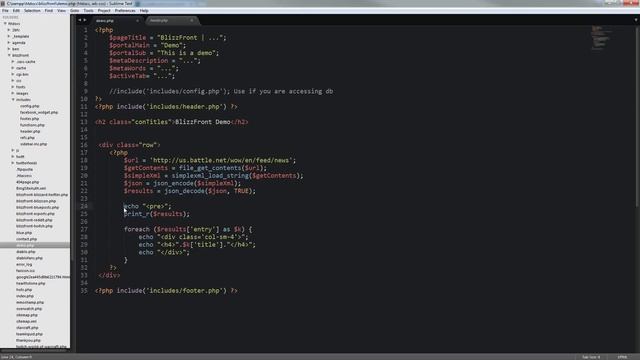Viewport: 640px width, 360px height.
Task: Open functions.php in sidebar
Action: click(x=32, y=125)
